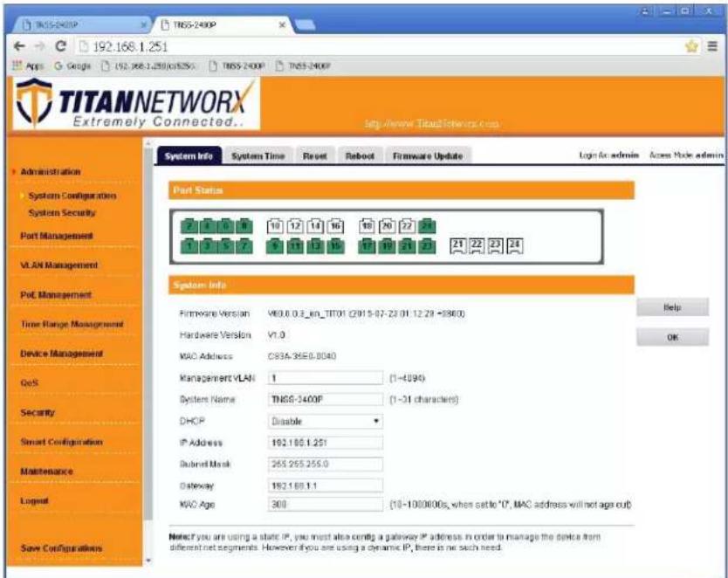728x578 pixels.
Task: Expand Administration menu section
Action: (50, 172)
